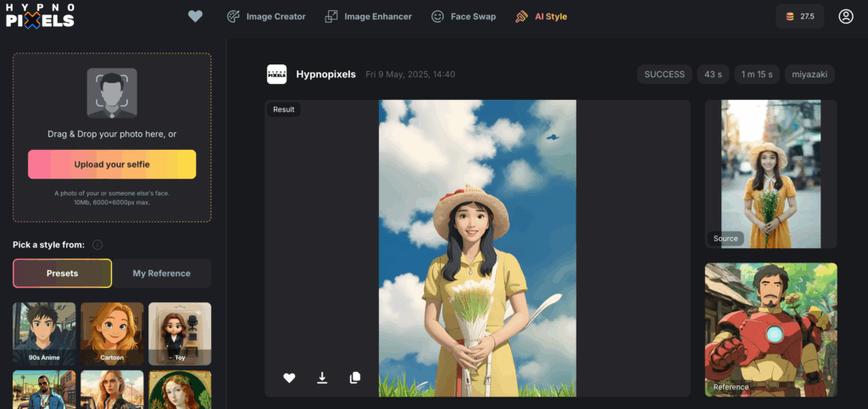Choose the 90s Anime style preset
Viewport: 868px width, 409px height.
click(44, 334)
